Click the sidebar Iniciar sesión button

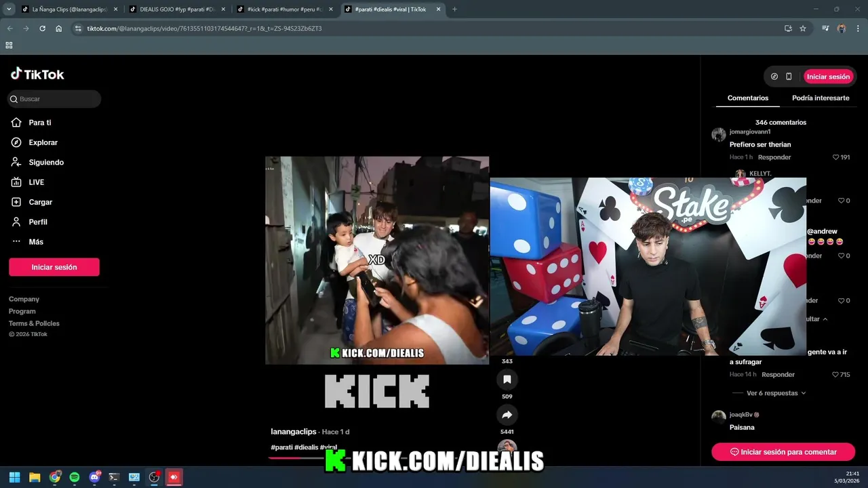(x=54, y=267)
